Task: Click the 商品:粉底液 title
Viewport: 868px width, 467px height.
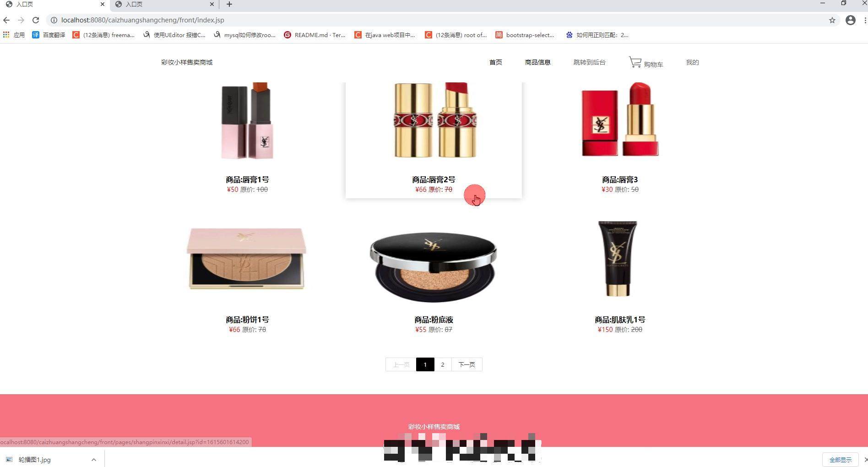Action: click(434, 320)
